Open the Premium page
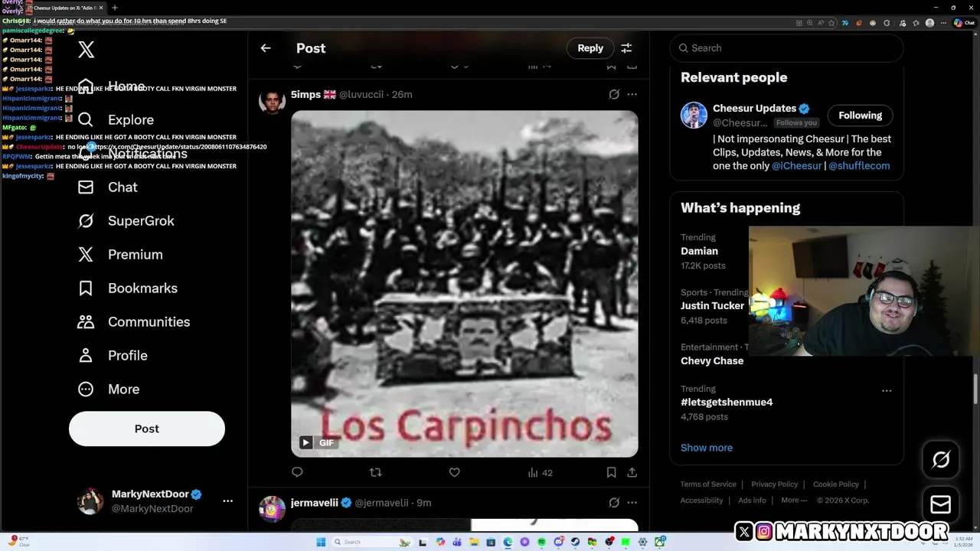Screen dimensions: 980x551 [x=120, y=254]
